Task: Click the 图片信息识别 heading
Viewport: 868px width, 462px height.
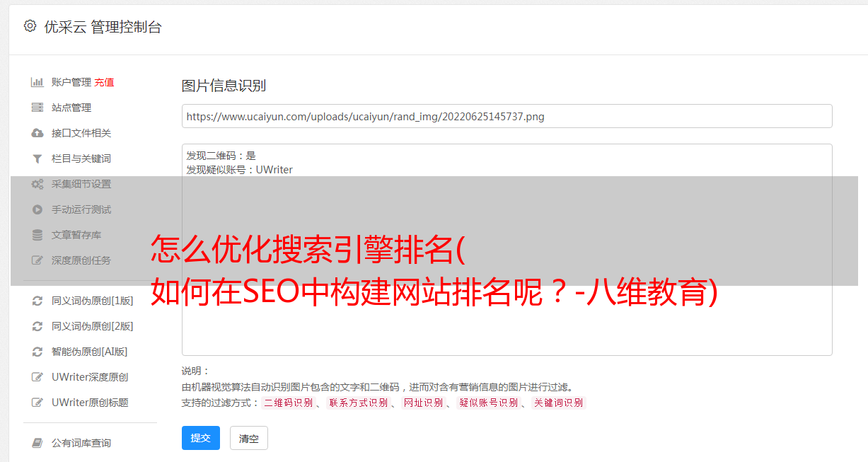Action: pos(224,86)
